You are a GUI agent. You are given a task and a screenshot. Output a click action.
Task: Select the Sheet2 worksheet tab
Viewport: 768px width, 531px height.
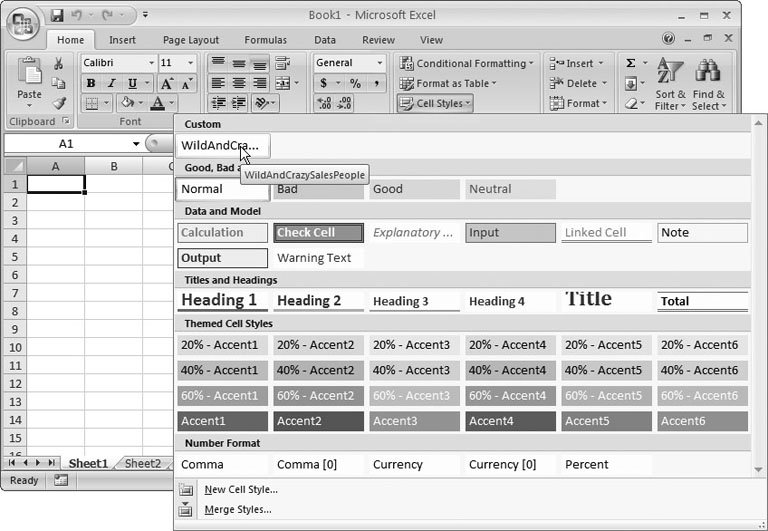pos(143,463)
